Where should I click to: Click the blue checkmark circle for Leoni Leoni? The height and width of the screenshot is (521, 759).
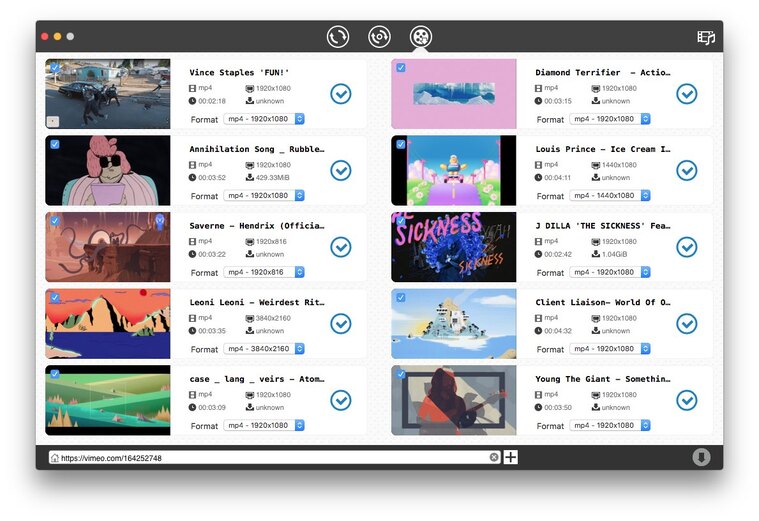[x=341, y=323]
